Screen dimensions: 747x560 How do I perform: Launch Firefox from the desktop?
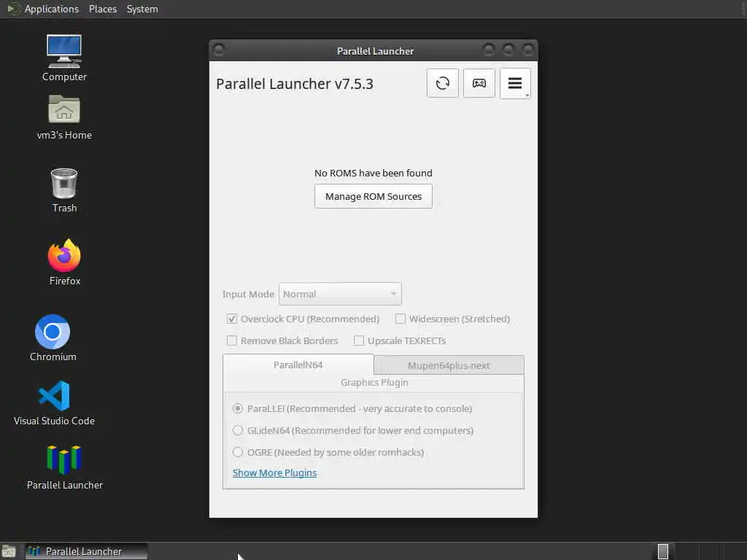(x=64, y=262)
